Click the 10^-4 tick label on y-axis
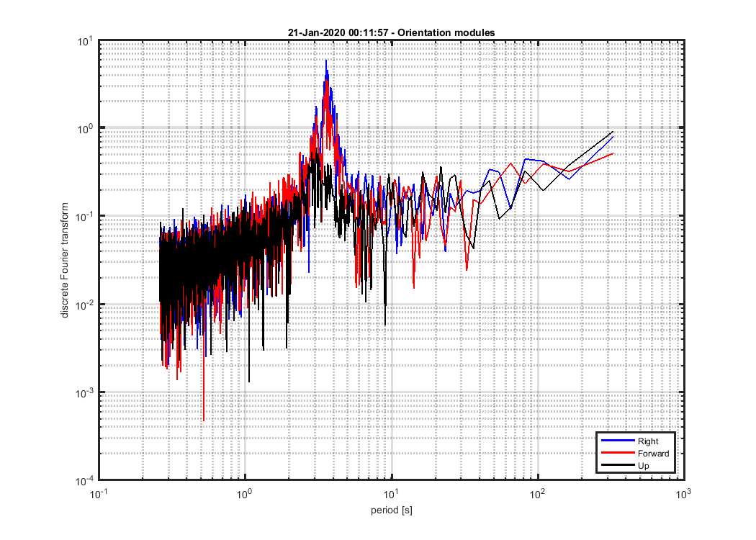The width and height of the screenshot is (756, 540). 84,481
